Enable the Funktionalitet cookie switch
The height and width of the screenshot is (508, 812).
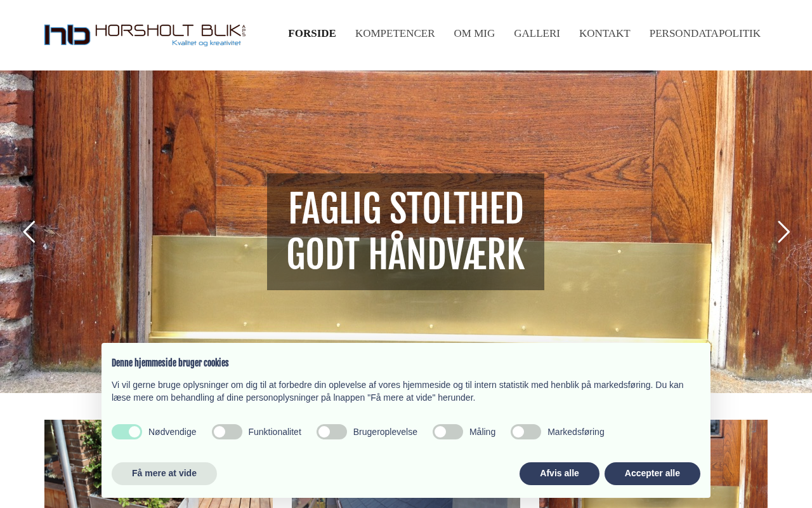pyautogui.click(x=227, y=432)
